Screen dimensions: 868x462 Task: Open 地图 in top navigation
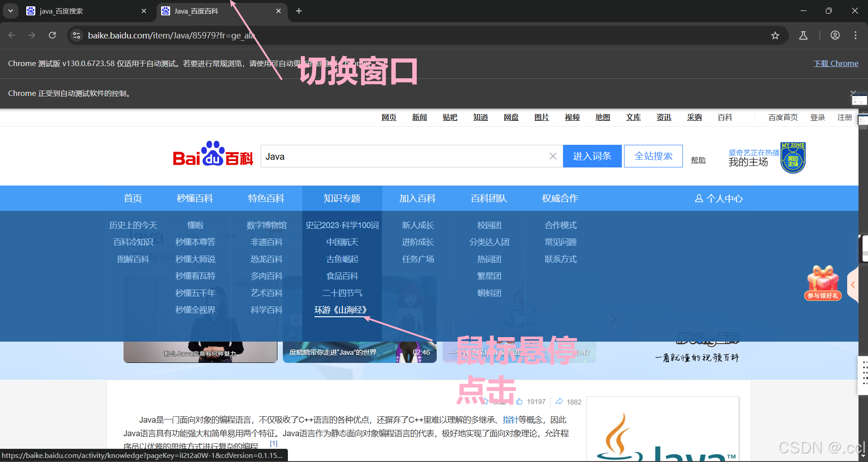coord(603,117)
